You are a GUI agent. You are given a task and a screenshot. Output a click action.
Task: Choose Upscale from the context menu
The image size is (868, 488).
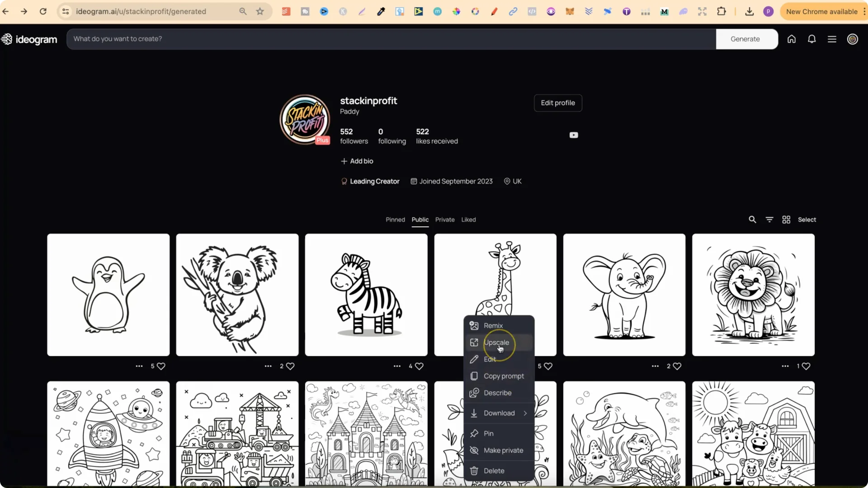pyautogui.click(x=496, y=343)
